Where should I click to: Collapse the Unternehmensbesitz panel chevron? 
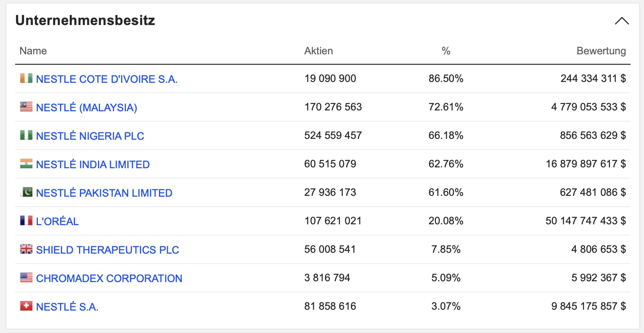(622, 21)
